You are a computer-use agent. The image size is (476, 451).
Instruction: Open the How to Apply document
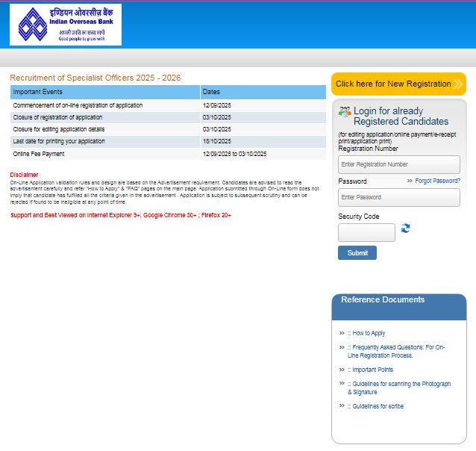(x=369, y=333)
